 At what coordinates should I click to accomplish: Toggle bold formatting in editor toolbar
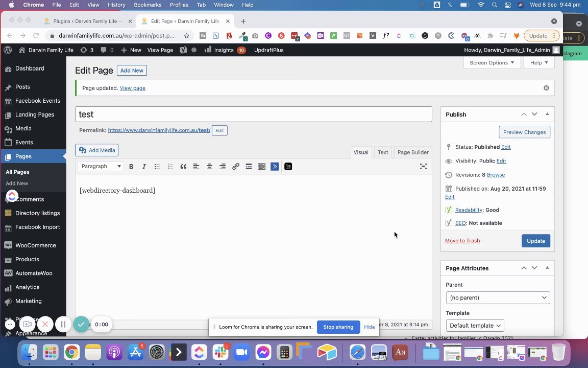[131, 166]
